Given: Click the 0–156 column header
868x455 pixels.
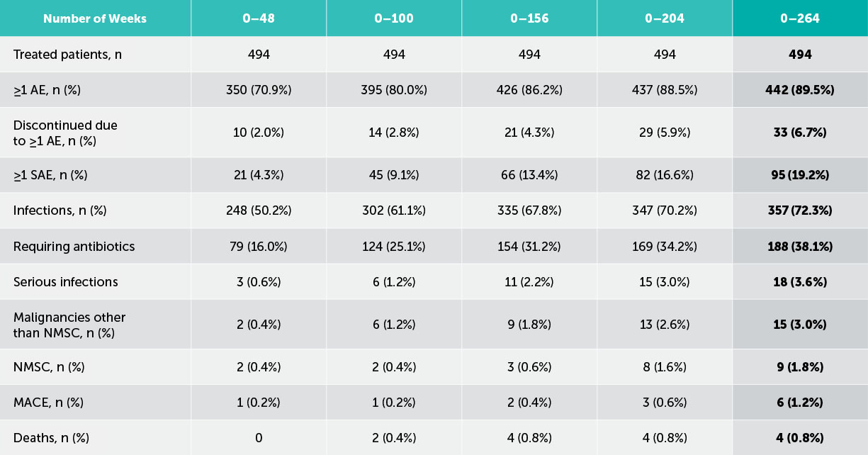Looking at the screenshot, I should [x=529, y=18].
